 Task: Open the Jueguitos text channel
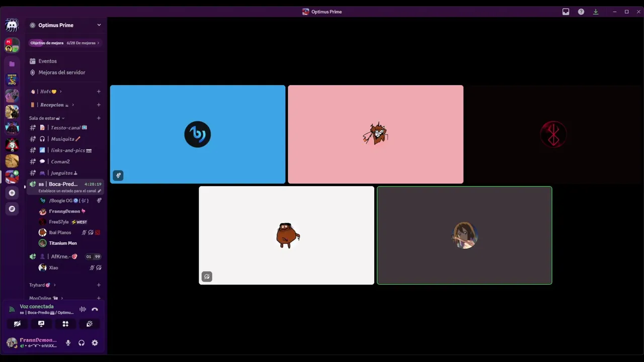[65, 173]
